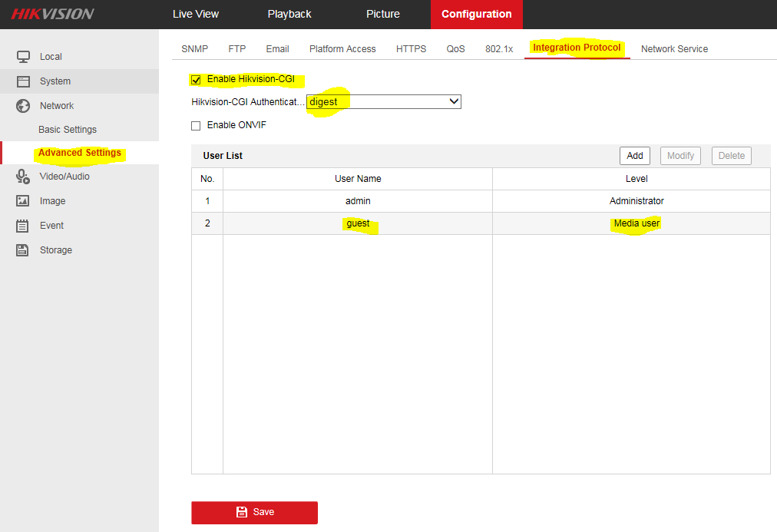Click the Network globe icon
777x532 pixels.
click(23, 106)
